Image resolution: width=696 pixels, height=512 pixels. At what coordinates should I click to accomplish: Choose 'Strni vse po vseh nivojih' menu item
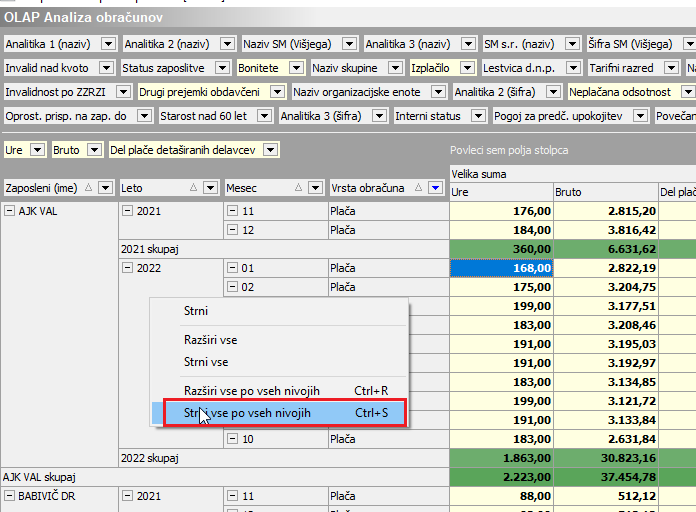tap(247, 413)
